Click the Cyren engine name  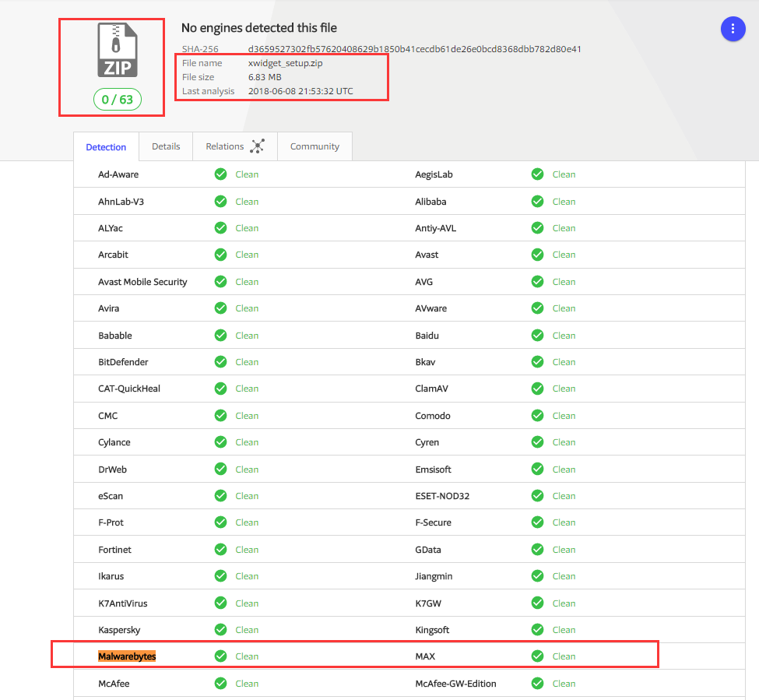coord(427,442)
